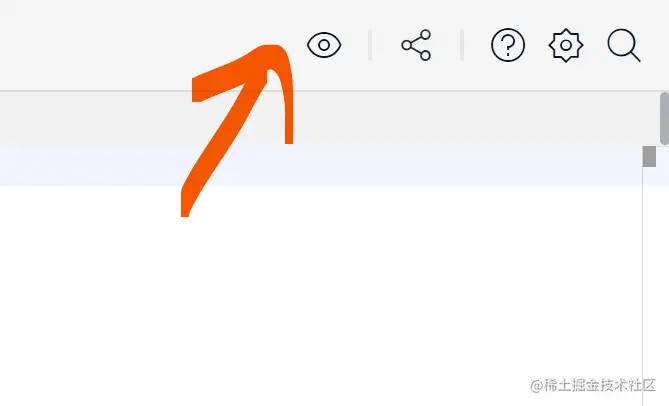Screen dimensions: 669x406
Task: Click the divider between share and help icons
Action: tap(462, 45)
